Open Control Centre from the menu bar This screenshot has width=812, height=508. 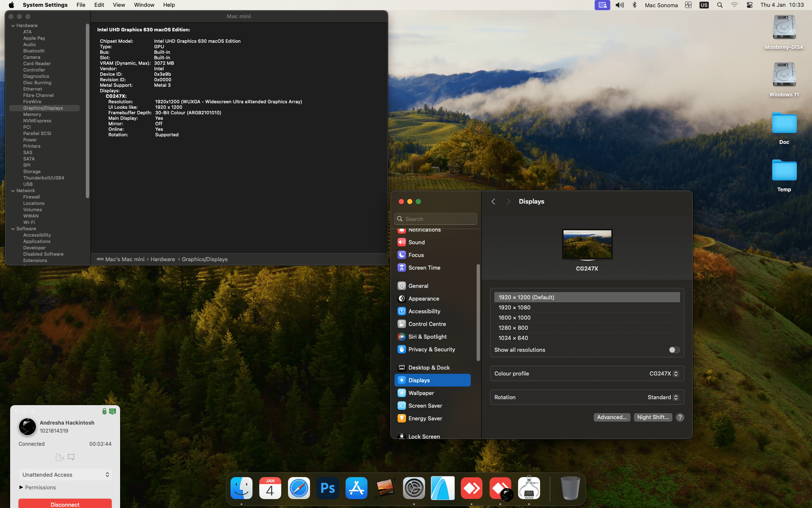click(x=749, y=5)
